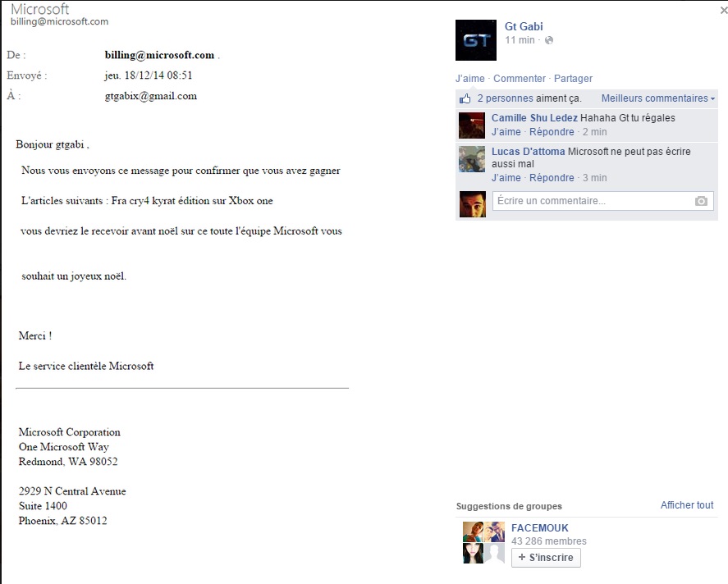This screenshot has width=728, height=584.
Task: Click the globe public audience icon
Action: pos(549,40)
